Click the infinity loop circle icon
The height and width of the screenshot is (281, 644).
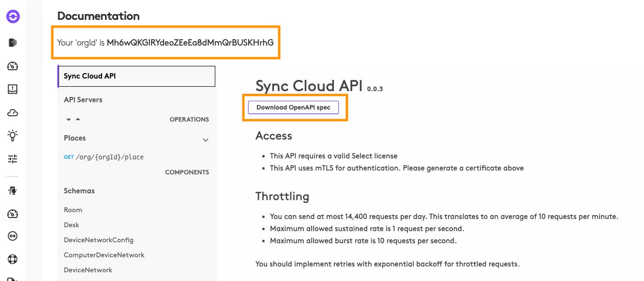pyautogui.click(x=13, y=236)
